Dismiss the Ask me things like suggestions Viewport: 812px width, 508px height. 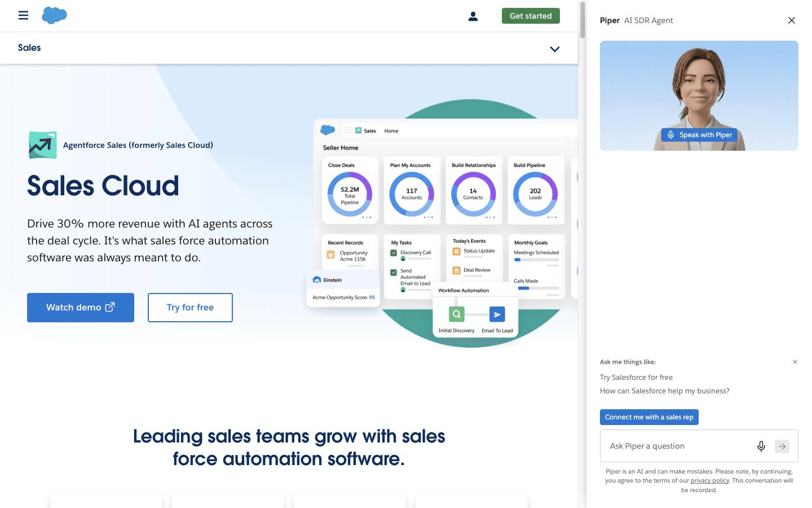(x=795, y=362)
